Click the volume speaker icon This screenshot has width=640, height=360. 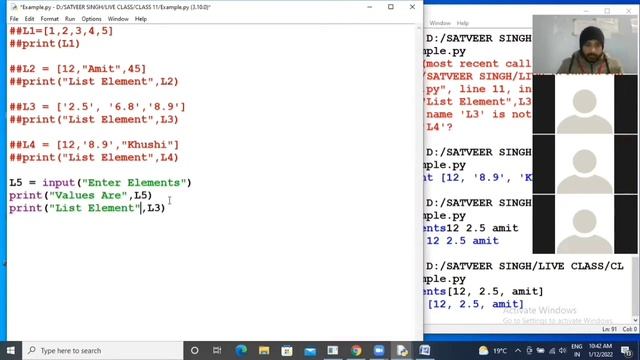pyautogui.click(x=562, y=351)
